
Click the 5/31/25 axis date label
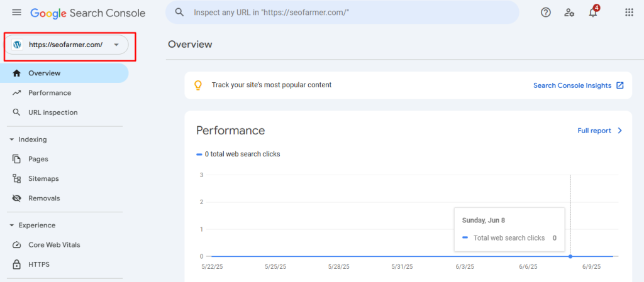(402, 266)
